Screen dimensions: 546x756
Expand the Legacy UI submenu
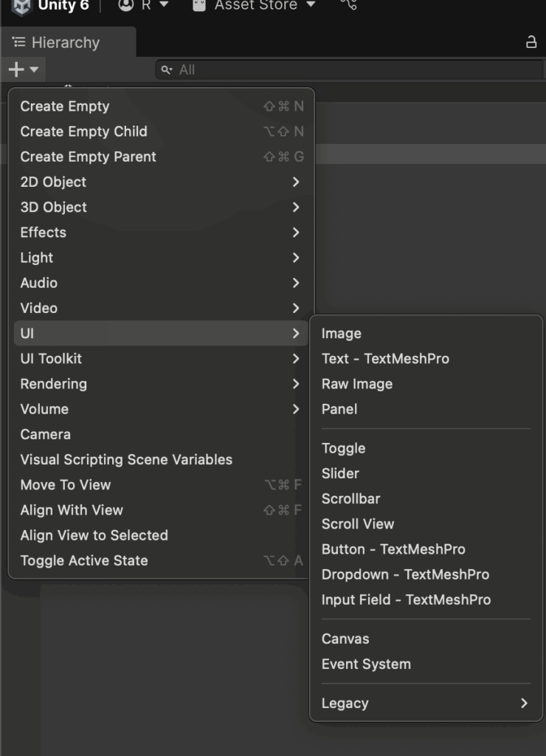[426, 704]
